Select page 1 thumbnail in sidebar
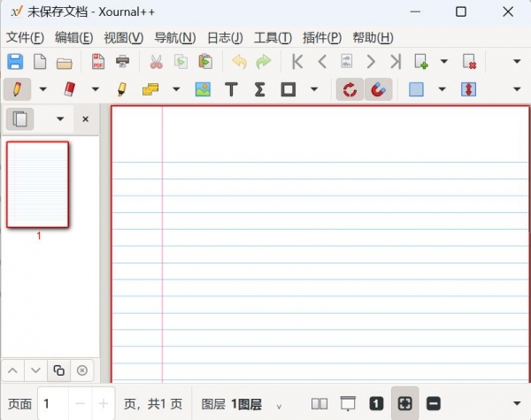 [37, 185]
